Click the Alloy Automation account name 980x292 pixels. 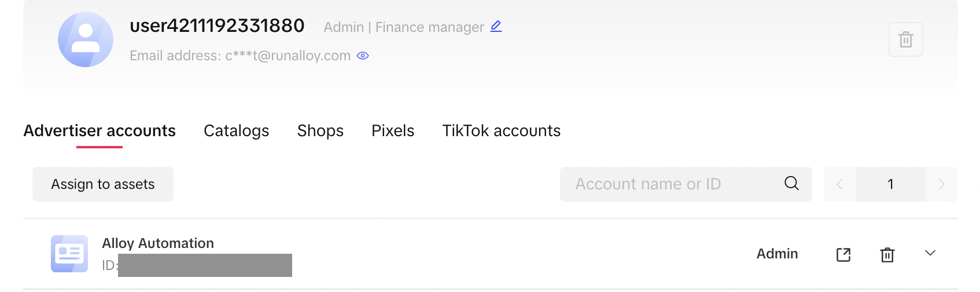(x=158, y=243)
